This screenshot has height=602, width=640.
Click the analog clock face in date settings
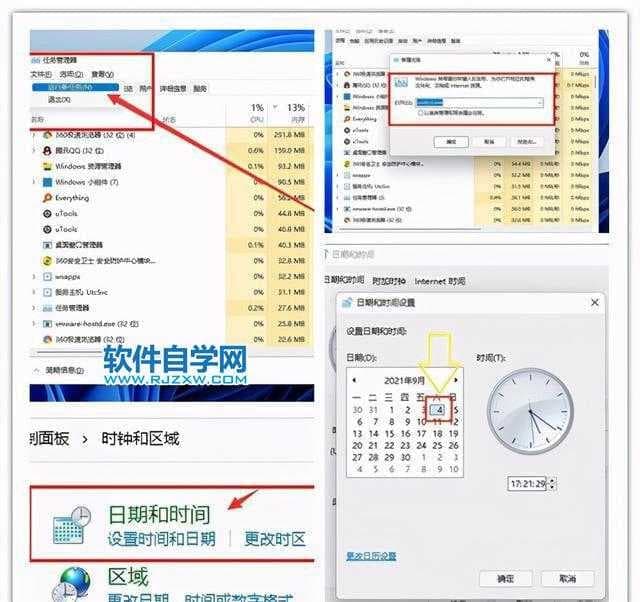530,411
